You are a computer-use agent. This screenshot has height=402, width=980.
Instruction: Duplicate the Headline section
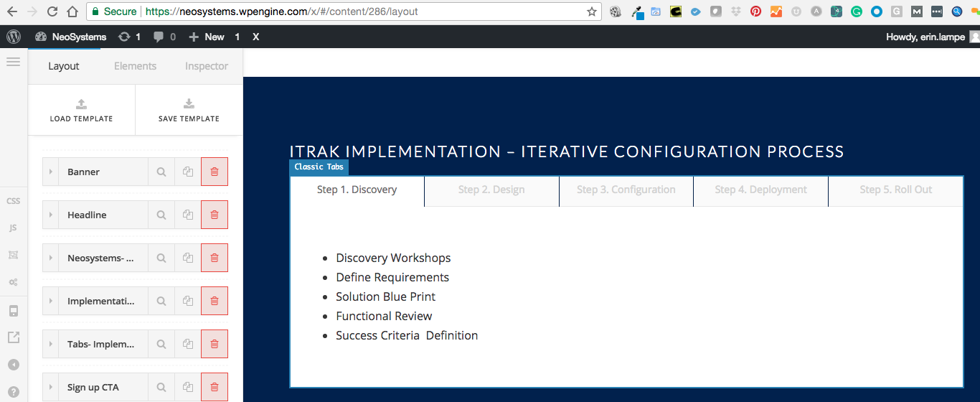(x=188, y=215)
